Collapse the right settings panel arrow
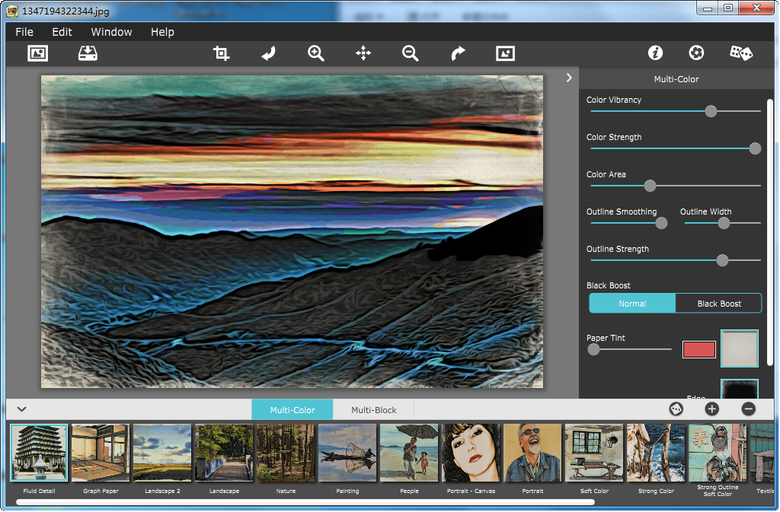The image size is (780, 512). pos(569,78)
